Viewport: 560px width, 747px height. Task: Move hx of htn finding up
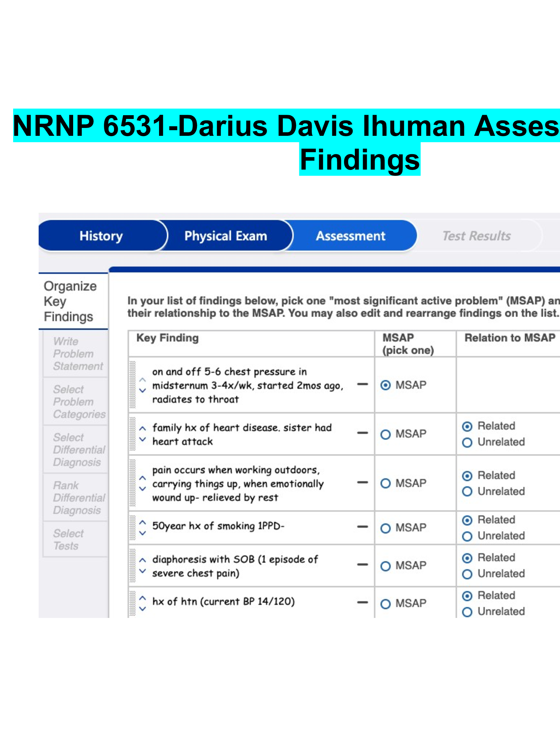point(143,597)
